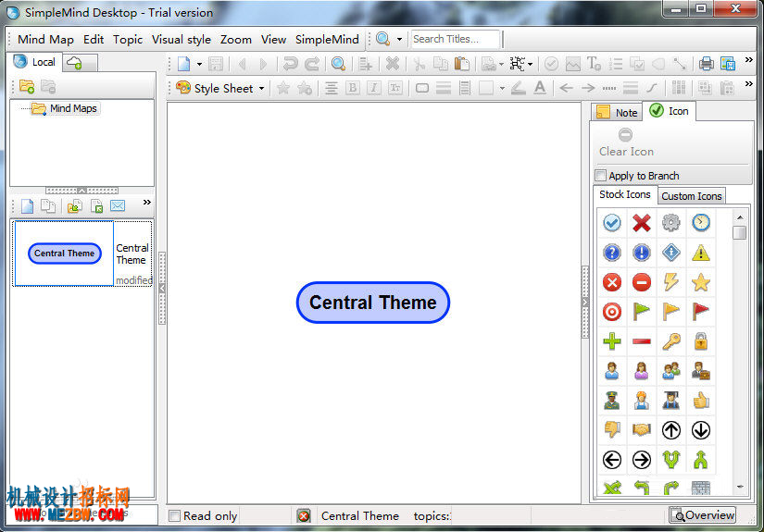Open the Edit menu
This screenshot has height=532, width=764.
click(x=93, y=40)
